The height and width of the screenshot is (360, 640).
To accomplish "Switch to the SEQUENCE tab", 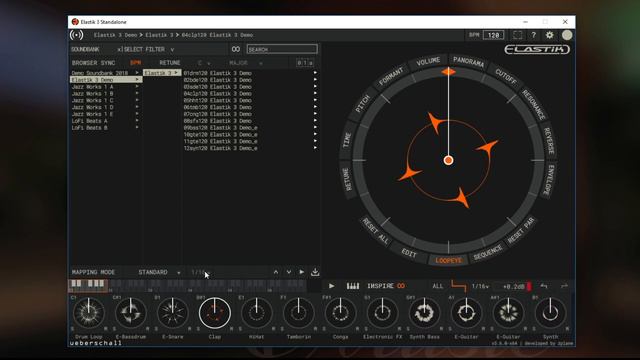I will pyautogui.click(x=487, y=253).
